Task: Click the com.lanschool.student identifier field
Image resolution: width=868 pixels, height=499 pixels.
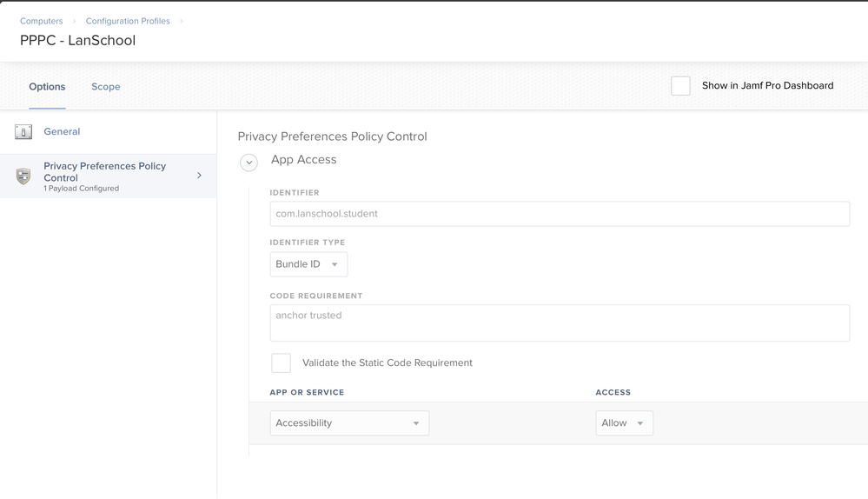Action: [560, 214]
